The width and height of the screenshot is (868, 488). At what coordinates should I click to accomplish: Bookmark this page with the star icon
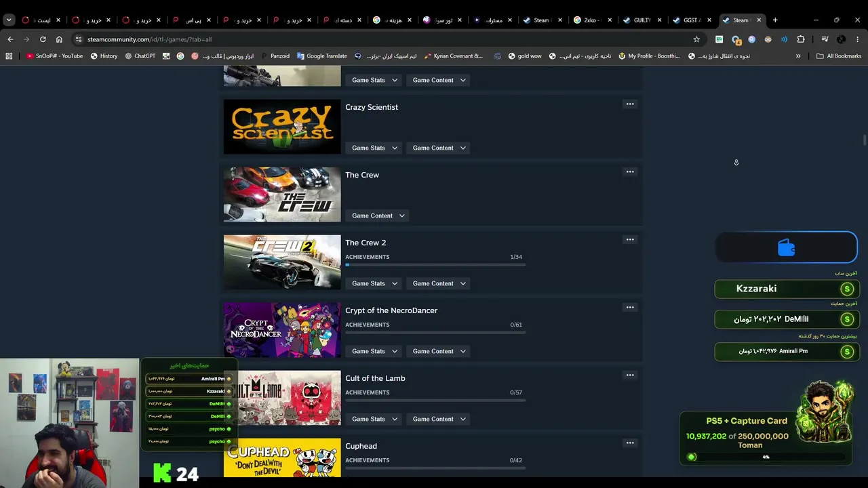(696, 39)
